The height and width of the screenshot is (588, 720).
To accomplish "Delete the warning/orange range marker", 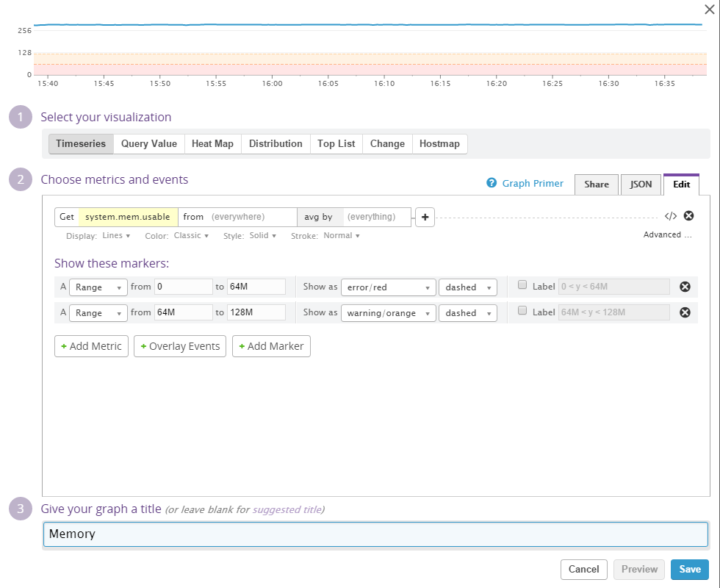I will (x=685, y=312).
